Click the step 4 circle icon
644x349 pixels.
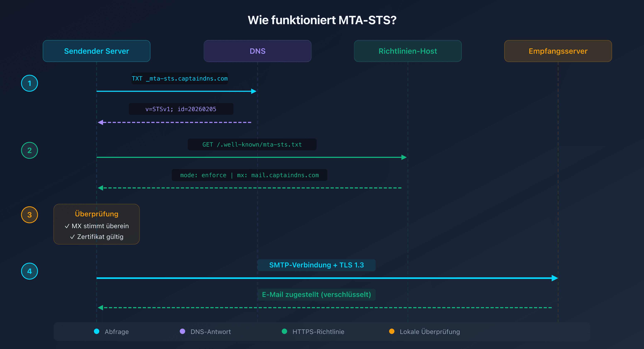coord(29,271)
